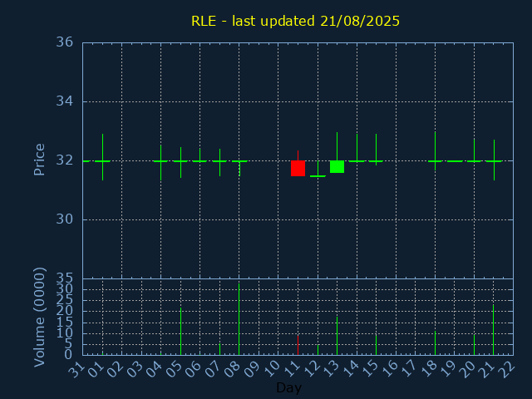
Task: Click the volume tick label '35'
Action: 65,279
